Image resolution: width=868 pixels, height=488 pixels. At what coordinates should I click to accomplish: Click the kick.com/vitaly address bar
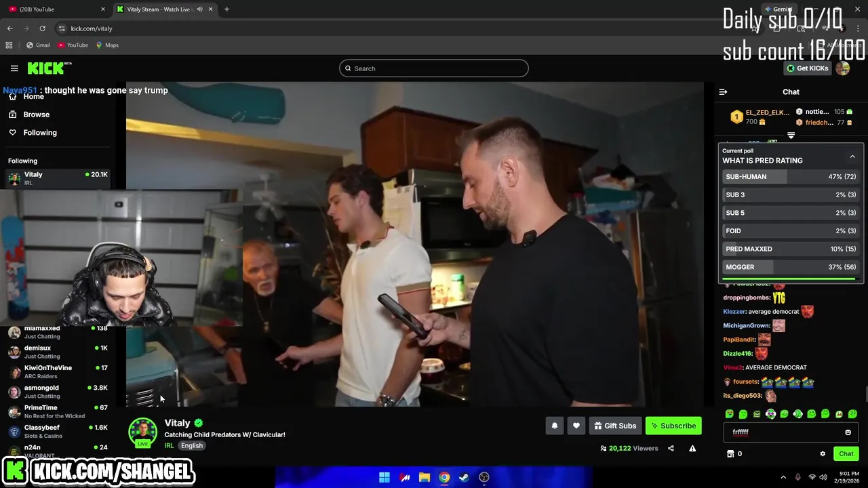(92, 28)
